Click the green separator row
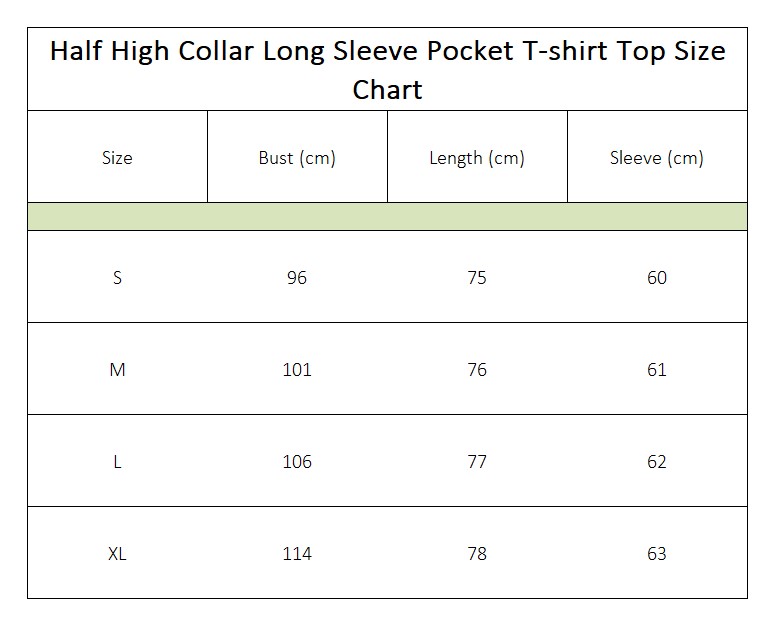 pyautogui.click(x=388, y=217)
